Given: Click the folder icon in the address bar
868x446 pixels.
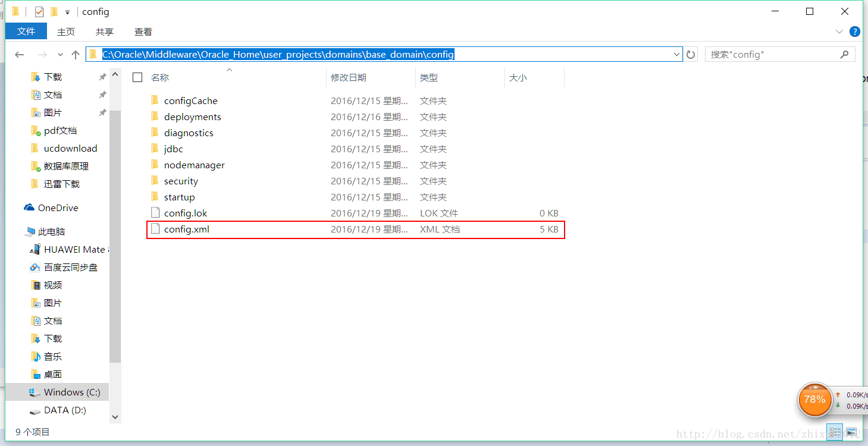Looking at the screenshot, I should 93,54.
